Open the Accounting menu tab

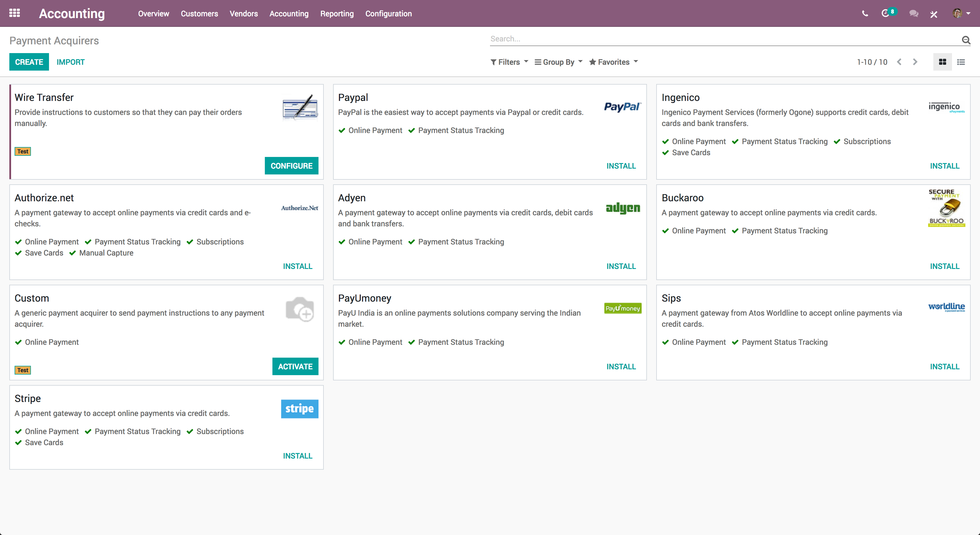(288, 13)
